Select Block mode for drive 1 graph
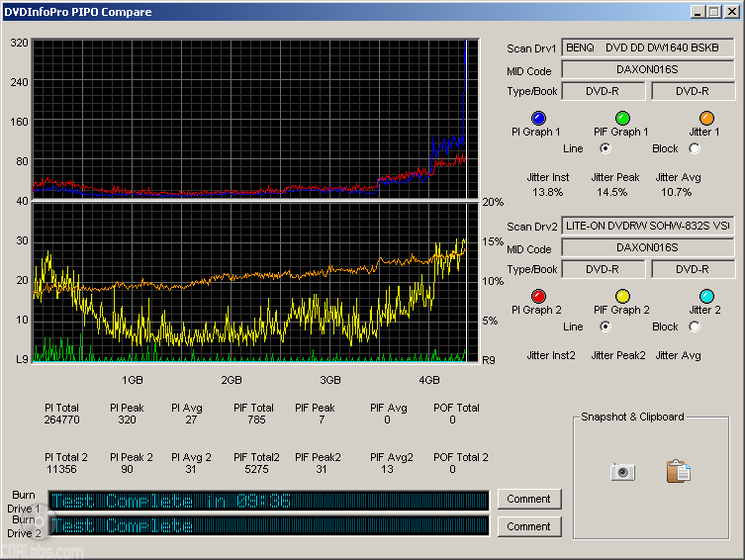This screenshot has height=560, width=745. click(694, 148)
